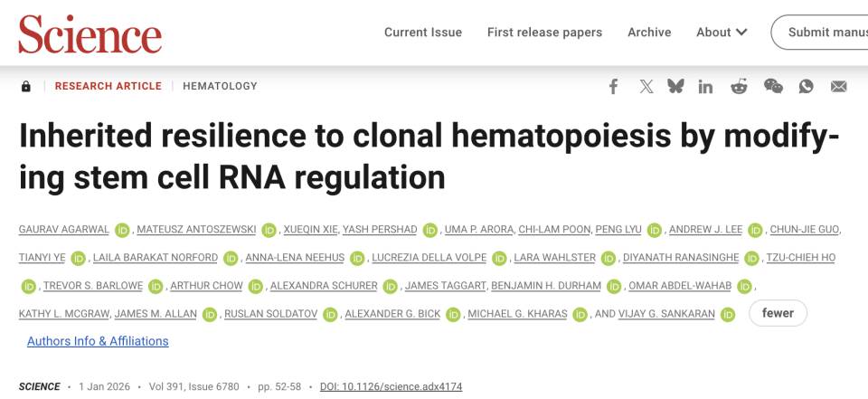Go to First release papers
This screenshot has width=868, height=399.
click(544, 33)
